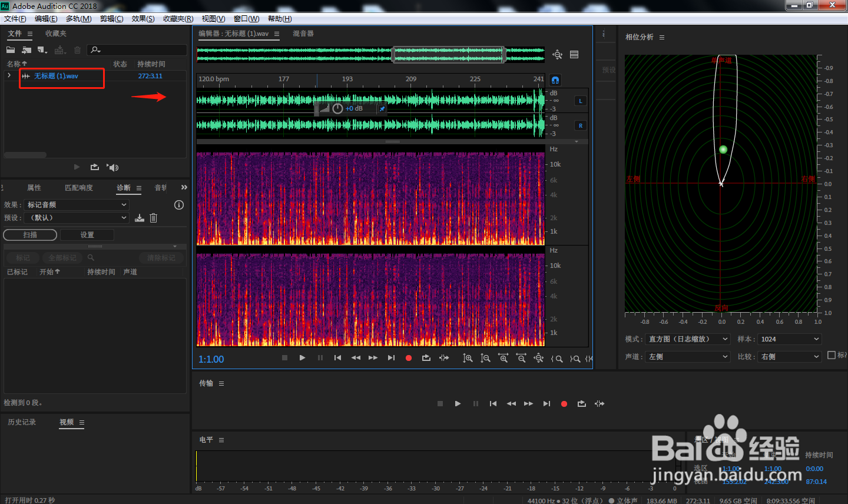Click the HUD pin icon on the waveform

coord(382,109)
